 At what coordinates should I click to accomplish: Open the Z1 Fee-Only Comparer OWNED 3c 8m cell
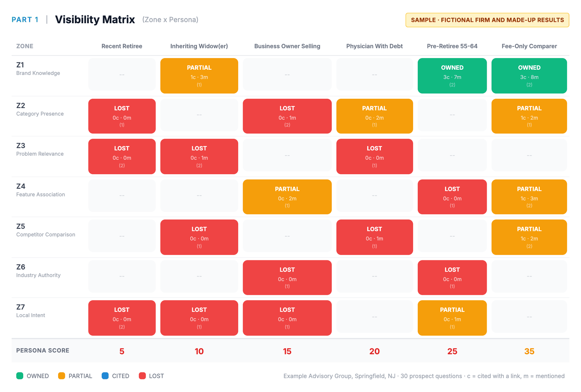coord(529,76)
